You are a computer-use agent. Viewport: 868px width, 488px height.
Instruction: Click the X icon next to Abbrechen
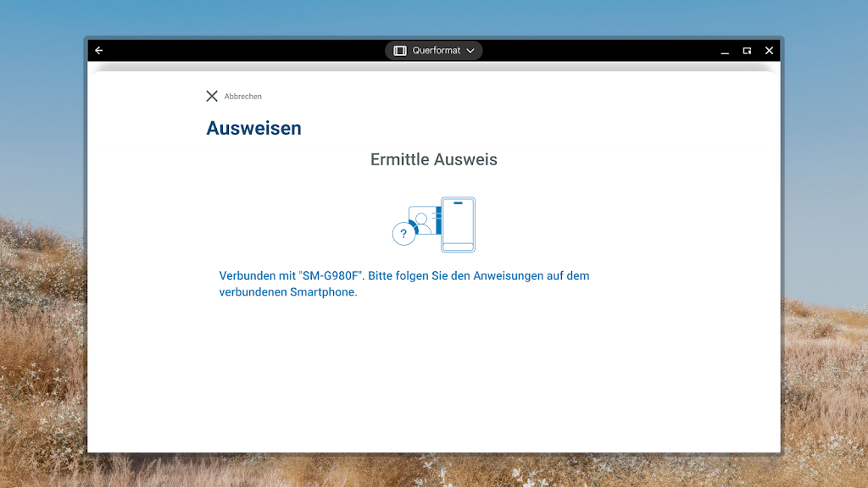pos(212,96)
